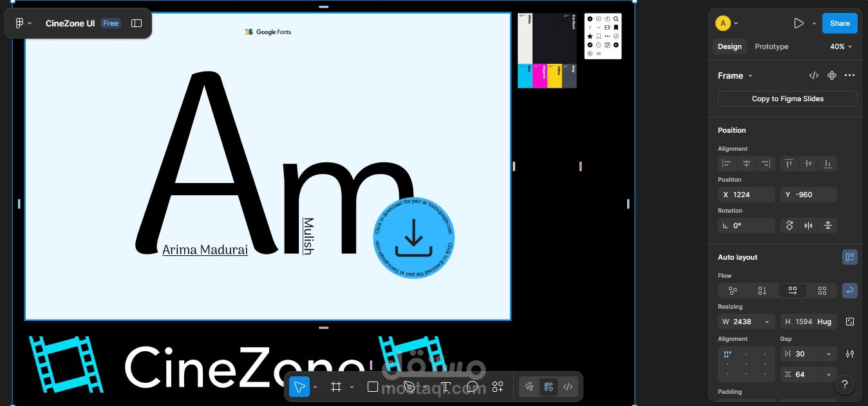Switch to the Prototype tab
The image size is (868, 406).
[771, 46]
